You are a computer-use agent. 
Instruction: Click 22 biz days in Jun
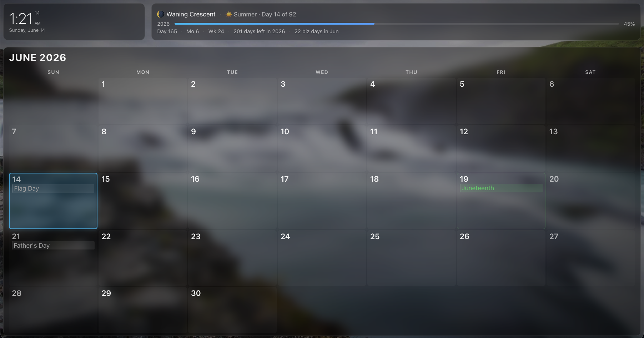317,31
